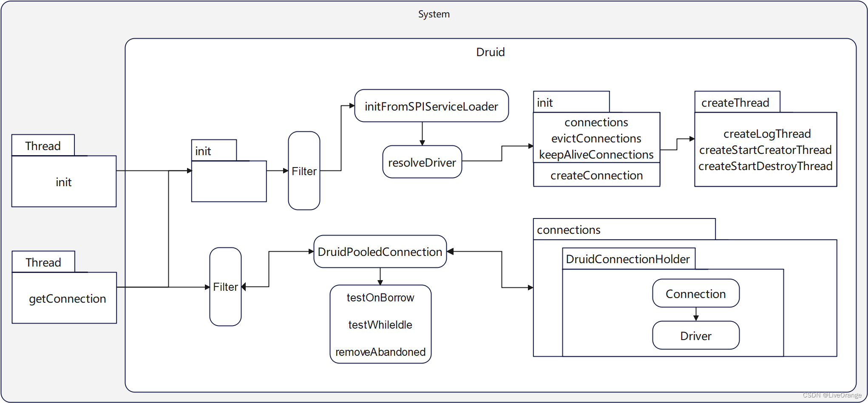Select the Connection node in DruidConnectionHolder
The height and width of the screenshot is (403, 868).
[696, 293]
